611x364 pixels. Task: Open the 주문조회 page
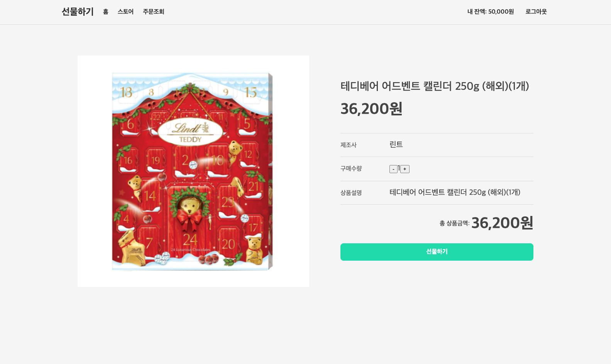[154, 12]
